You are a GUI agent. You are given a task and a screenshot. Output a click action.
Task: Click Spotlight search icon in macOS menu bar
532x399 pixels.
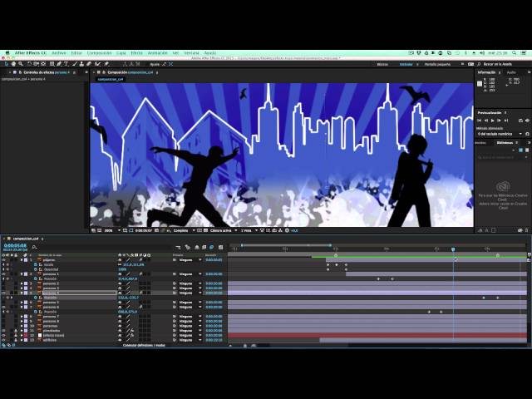pyautogui.click(x=515, y=53)
